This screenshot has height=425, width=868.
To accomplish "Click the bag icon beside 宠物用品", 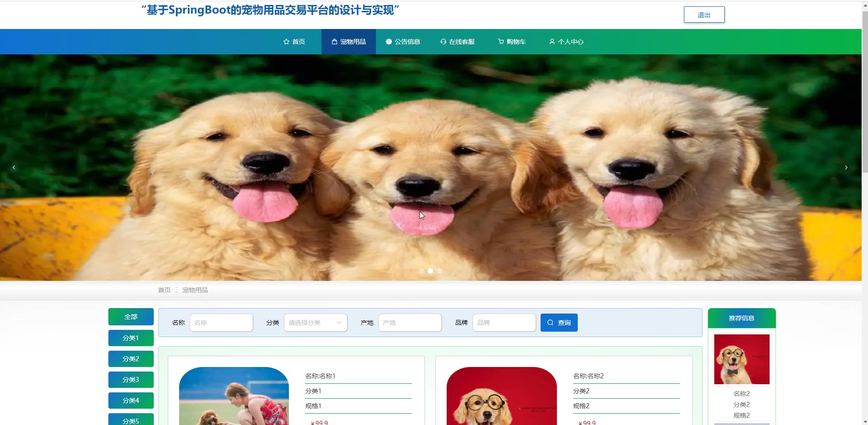I will click(x=334, y=42).
